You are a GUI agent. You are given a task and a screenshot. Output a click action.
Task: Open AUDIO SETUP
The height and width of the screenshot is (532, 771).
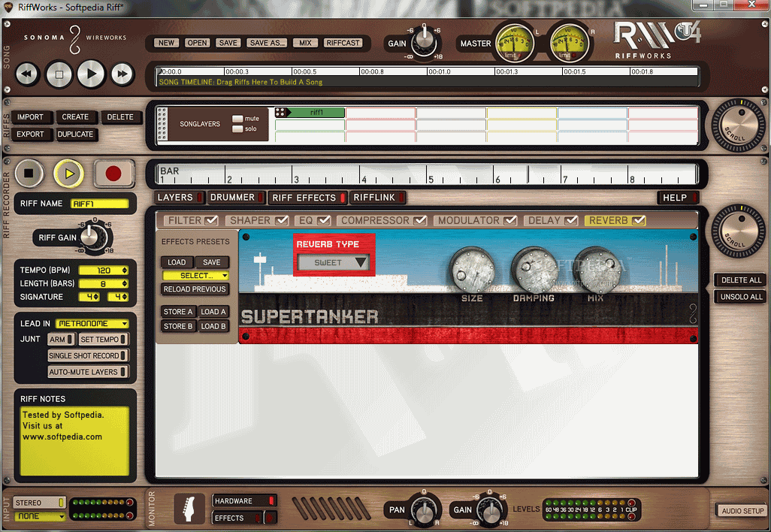[x=742, y=511]
